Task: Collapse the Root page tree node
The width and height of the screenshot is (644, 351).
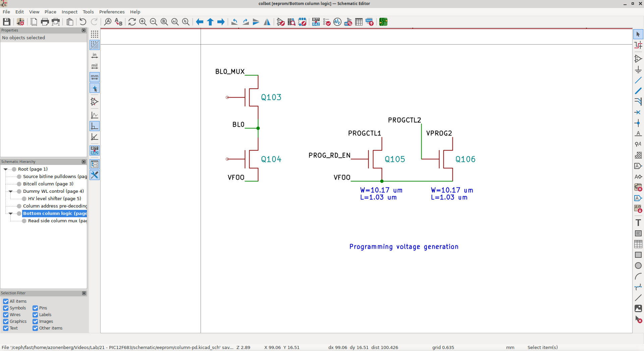Action: coord(6,169)
